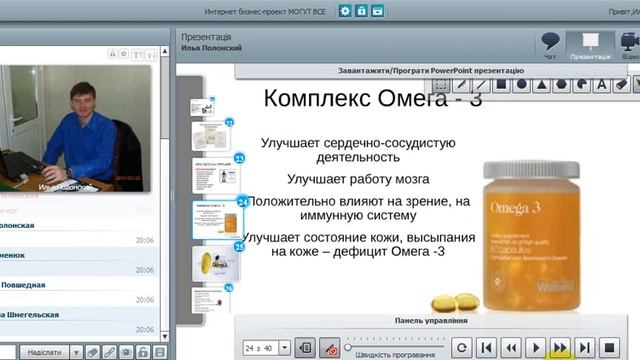Toggle the padlock icon in chat toolbar
This screenshot has width=640, height=360.
coord(143,352)
